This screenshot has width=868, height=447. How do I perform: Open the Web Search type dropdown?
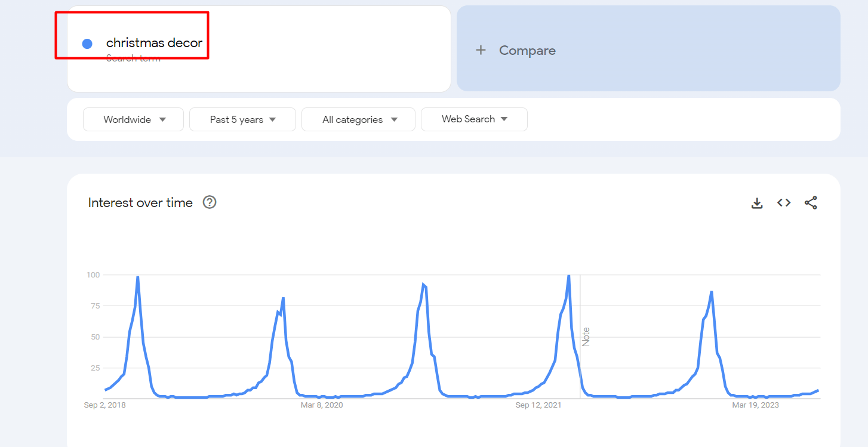pyautogui.click(x=474, y=119)
